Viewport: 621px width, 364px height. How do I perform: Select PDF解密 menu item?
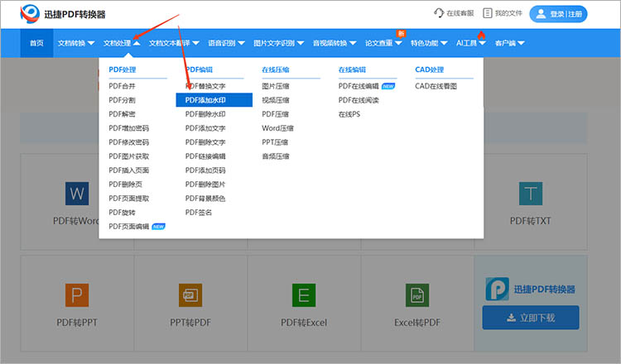click(122, 114)
